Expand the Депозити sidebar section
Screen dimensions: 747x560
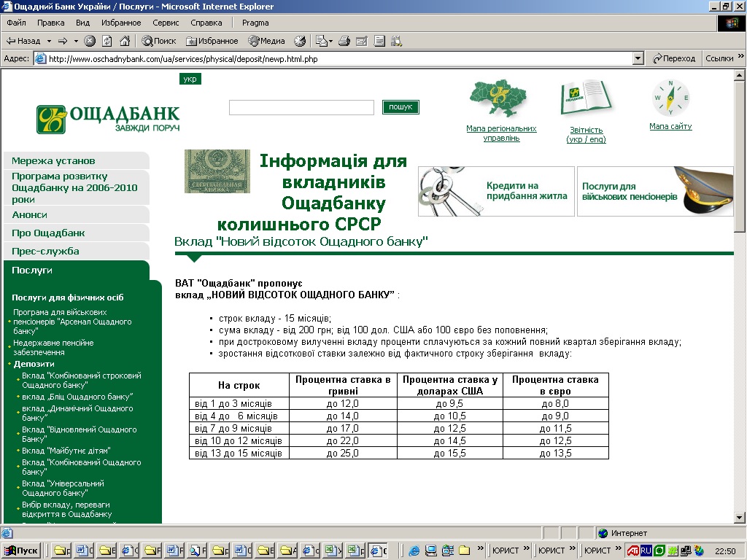tap(34, 364)
